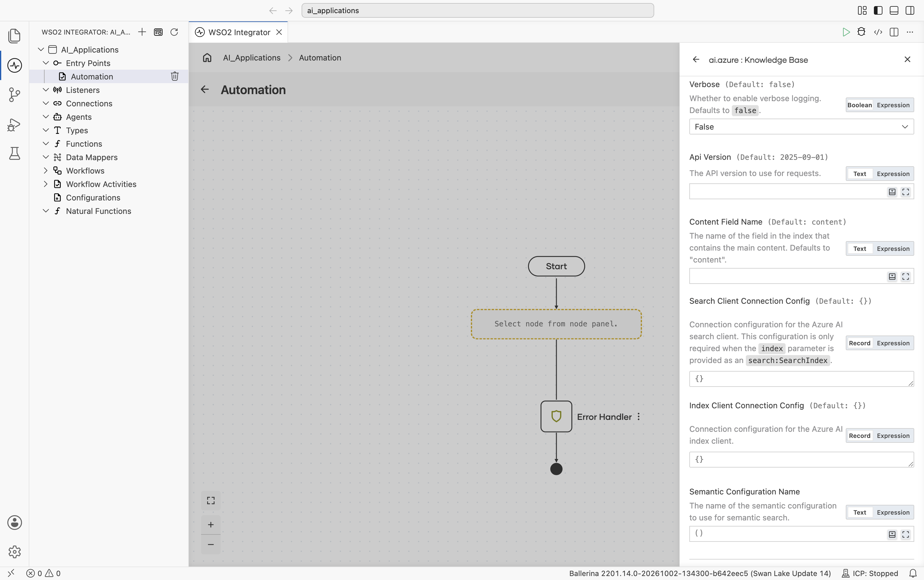924x580 pixels.
Task: Open the ICP: Stopped status bar item
Action: click(870, 573)
